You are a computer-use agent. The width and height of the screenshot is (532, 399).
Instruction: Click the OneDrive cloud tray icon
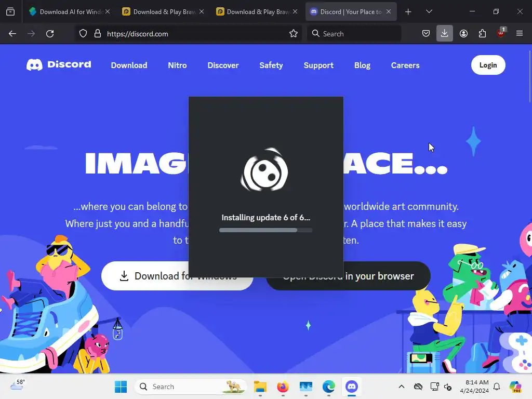click(x=418, y=387)
